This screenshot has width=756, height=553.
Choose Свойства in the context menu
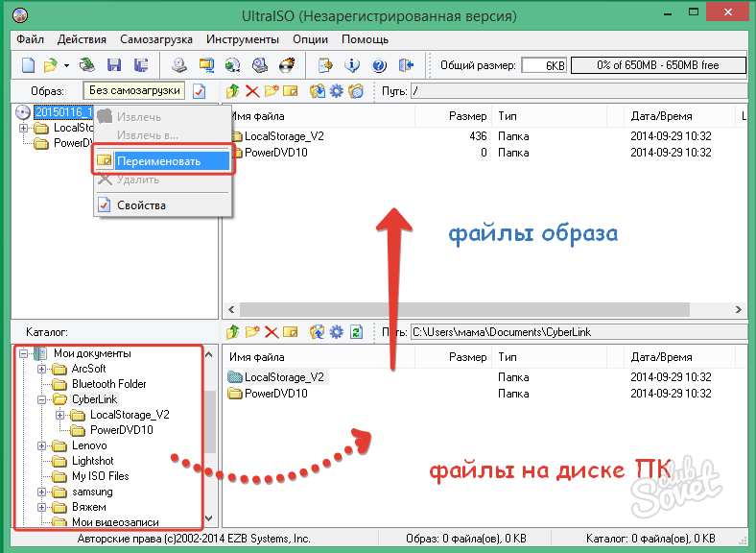click(x=163, y=205)
